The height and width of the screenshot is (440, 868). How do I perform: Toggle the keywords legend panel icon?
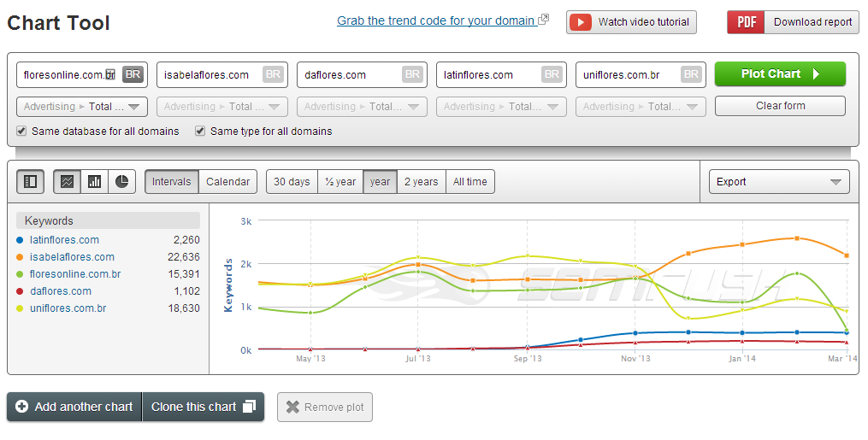30,182
